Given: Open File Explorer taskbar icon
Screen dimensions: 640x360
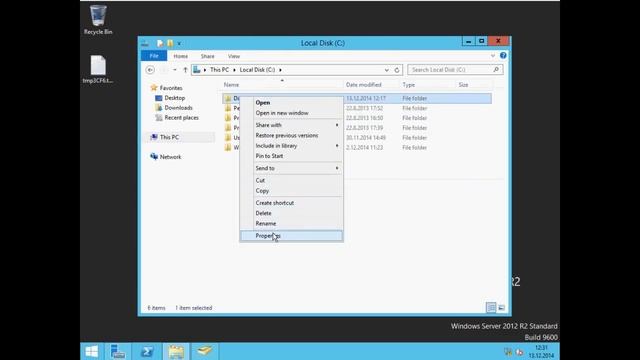Looking at the screenshot, I should (176, 351).
